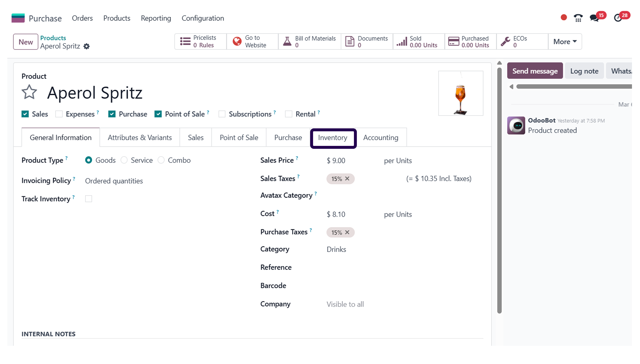
Task: Enable the Track Inventory checkbox
Action: point(88,199)
